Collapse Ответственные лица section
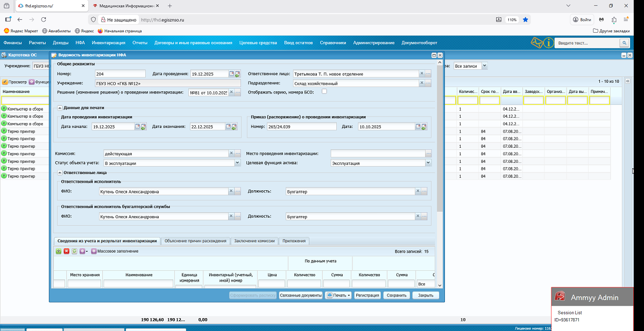644x331 pixels. click(x=60, y=172)
